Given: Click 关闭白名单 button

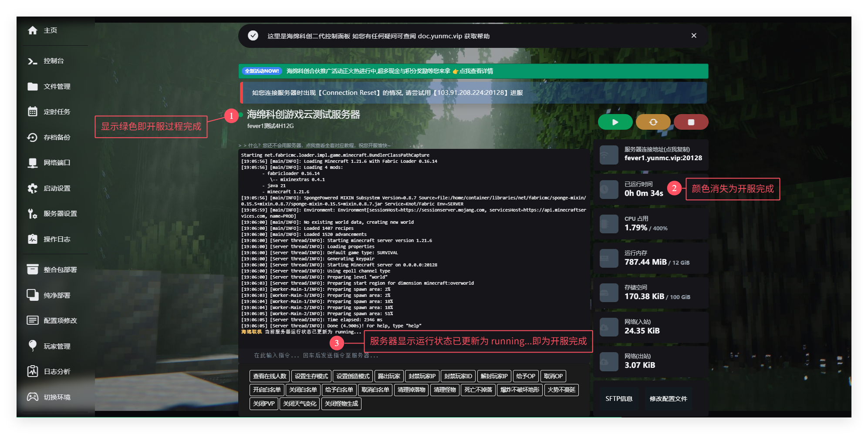Looking at the screenshot, I should click(x=303, y=390).
